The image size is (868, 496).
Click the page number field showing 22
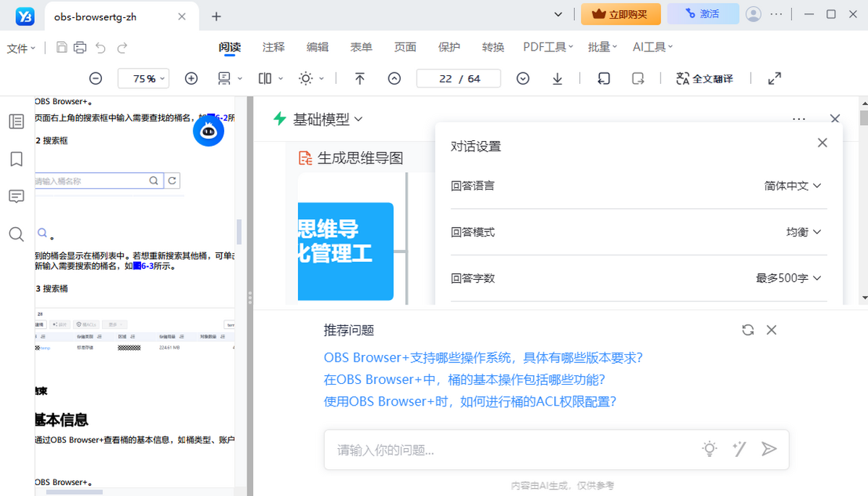tap(446, 79)
